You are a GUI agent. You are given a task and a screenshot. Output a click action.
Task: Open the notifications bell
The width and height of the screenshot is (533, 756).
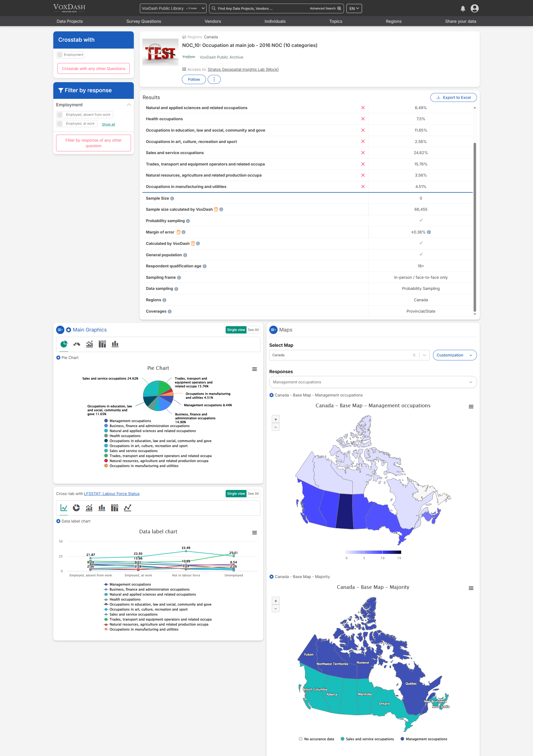coord(462,9)
